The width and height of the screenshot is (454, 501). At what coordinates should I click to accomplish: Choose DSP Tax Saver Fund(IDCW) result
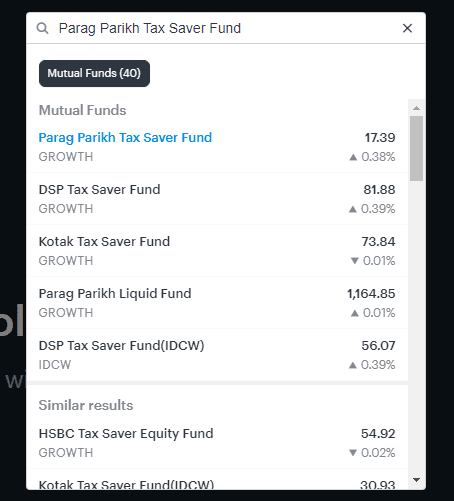[217, 355]
